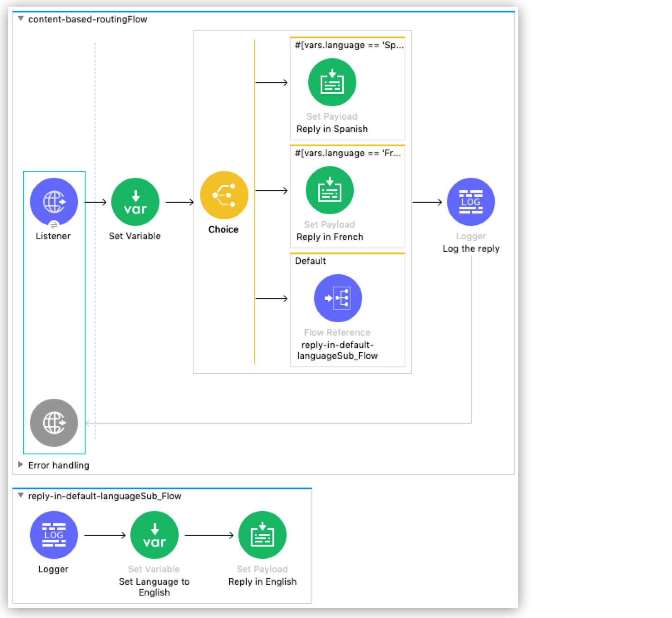Select the Logger icon in the sub flow
Screen dimensions: 672x618
(54, 535)
